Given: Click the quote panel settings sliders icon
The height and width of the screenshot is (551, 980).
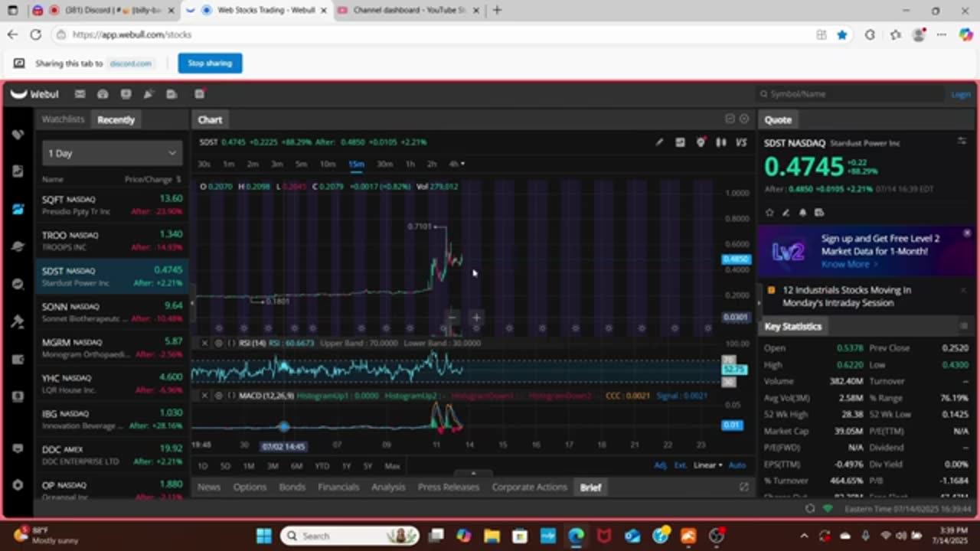Looking at the screenshot, I should coord(962,142).
